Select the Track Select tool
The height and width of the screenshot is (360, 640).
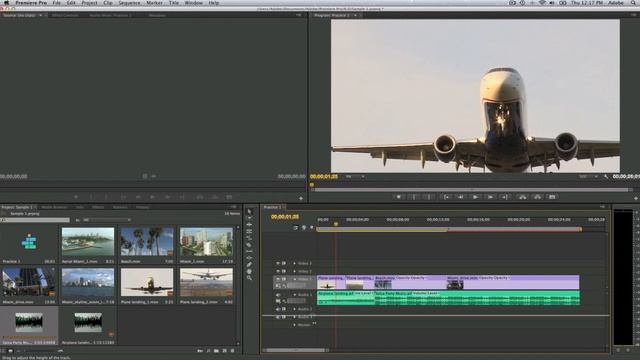(x=249, y=218)
